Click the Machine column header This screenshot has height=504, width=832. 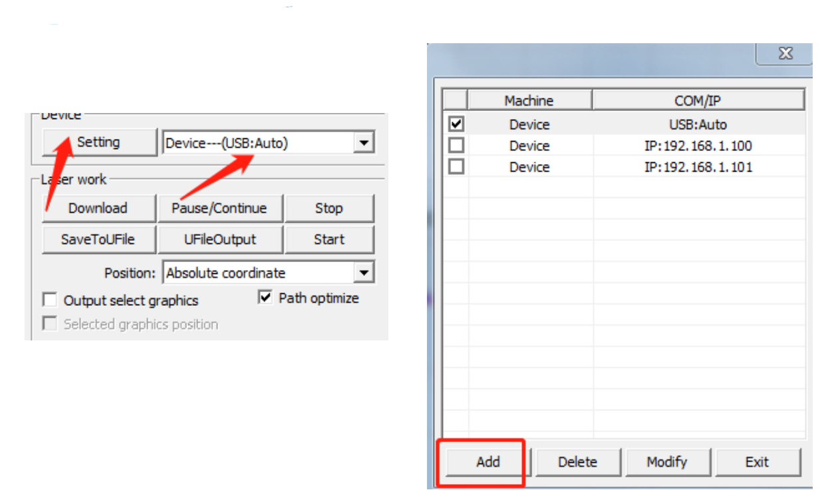click(x=529, y=100)
